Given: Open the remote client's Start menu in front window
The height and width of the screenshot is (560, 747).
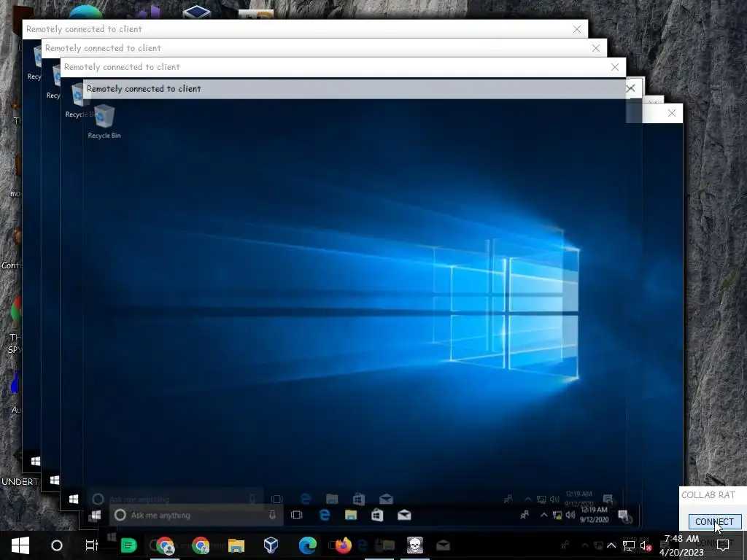Looking at the screenshot, I should [95, 516].
